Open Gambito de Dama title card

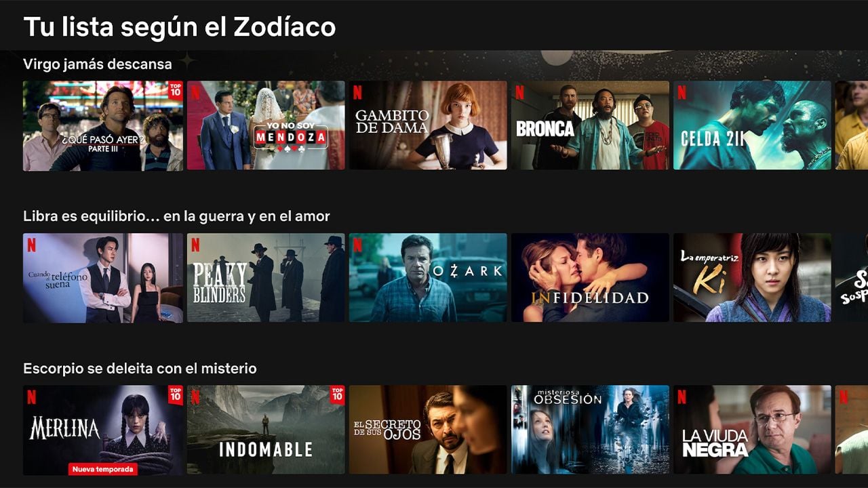tap(428, 126)
